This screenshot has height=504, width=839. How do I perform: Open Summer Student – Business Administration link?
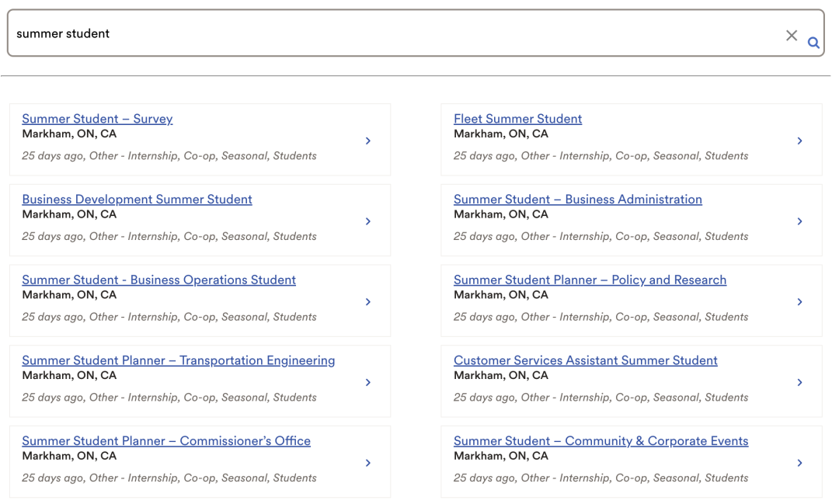tap(577, 200)
